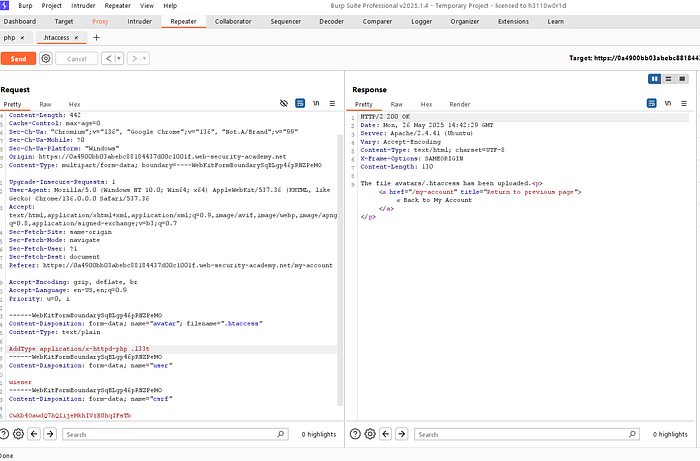
Task: Toggle hidden non-printable characters in Request
Action: point(284,104)
